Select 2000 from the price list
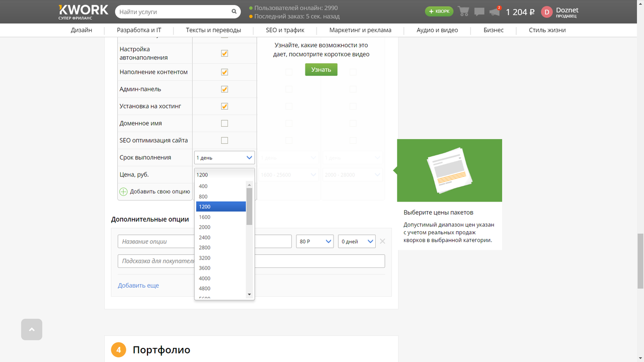644x362 pixels. 221,227
